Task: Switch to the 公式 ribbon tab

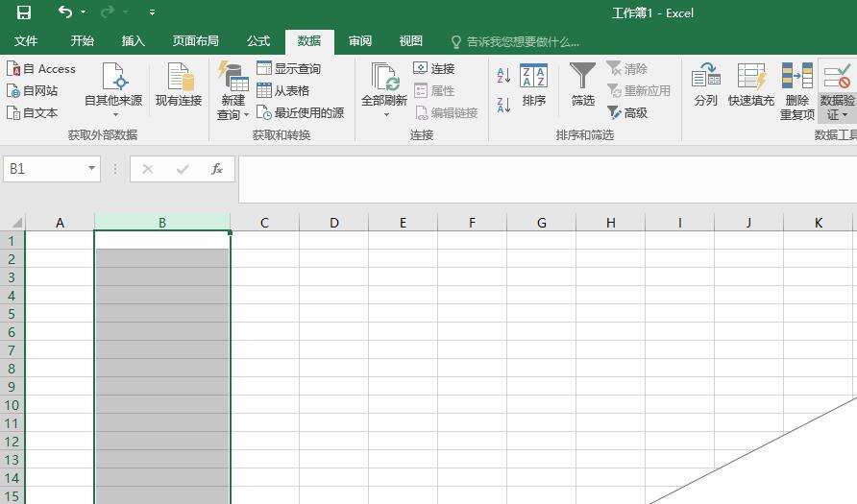Action: 257,41
